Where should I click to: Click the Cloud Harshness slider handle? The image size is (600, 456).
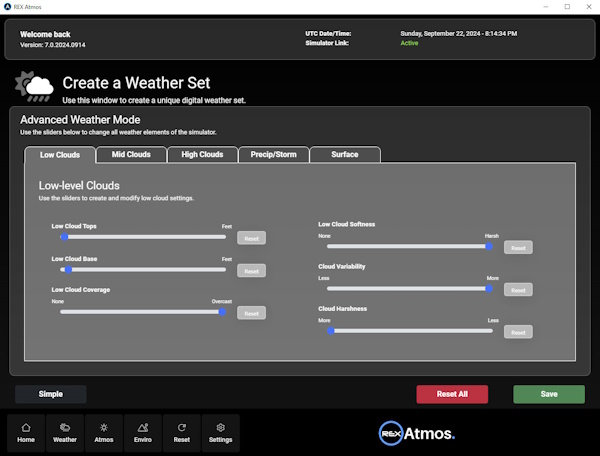(x=331, y=331)
